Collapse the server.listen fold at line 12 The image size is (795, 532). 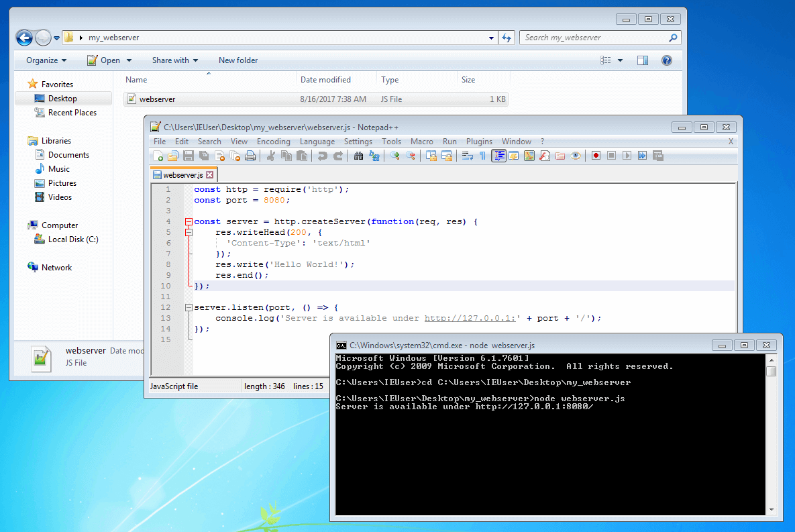coord(189,307)
